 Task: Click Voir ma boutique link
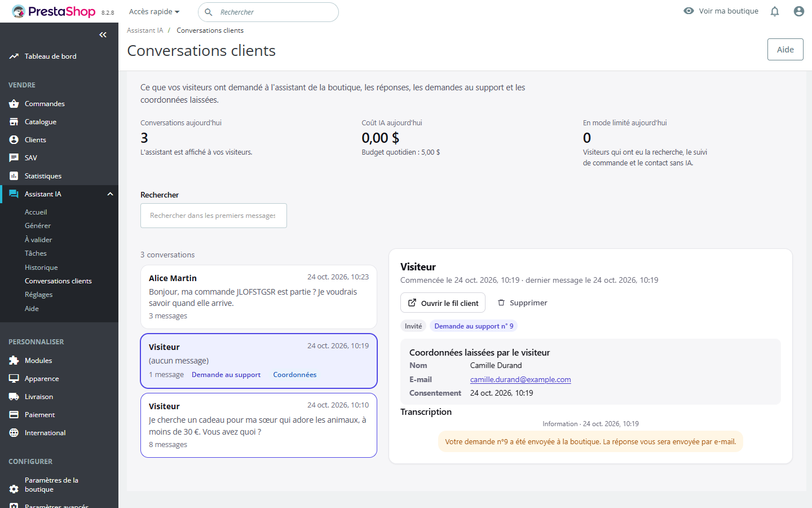point(729,11)
